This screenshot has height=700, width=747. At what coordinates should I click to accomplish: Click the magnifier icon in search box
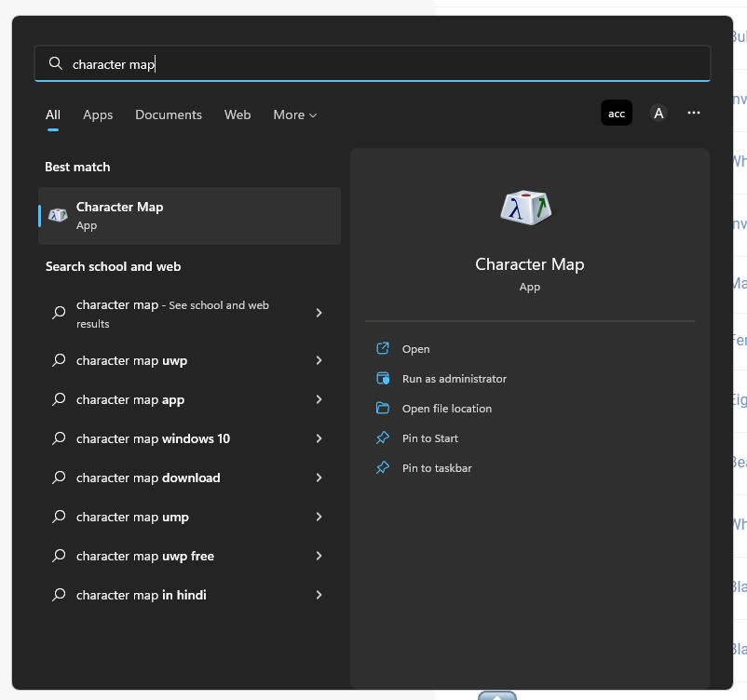56,63
